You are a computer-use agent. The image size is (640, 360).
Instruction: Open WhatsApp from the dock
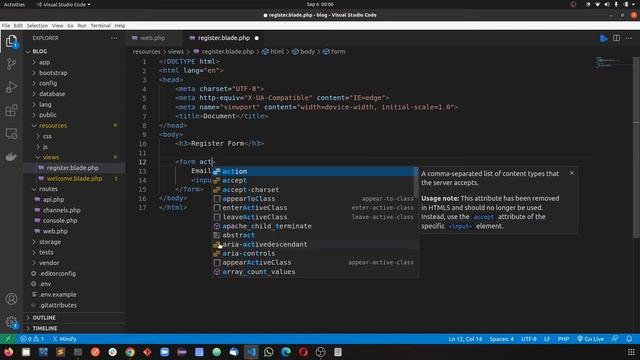268,352
